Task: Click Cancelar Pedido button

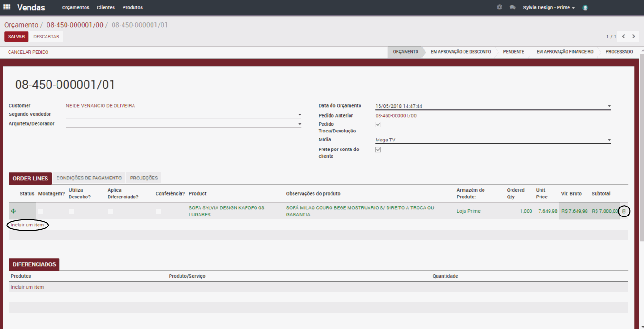Action: [x=28, y=52]
